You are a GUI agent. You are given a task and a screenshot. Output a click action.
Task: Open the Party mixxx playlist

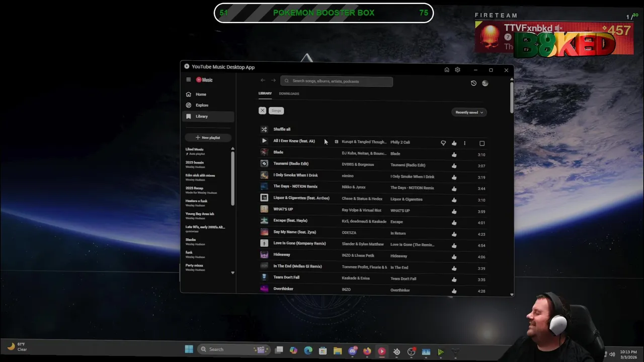pos(195,267)
